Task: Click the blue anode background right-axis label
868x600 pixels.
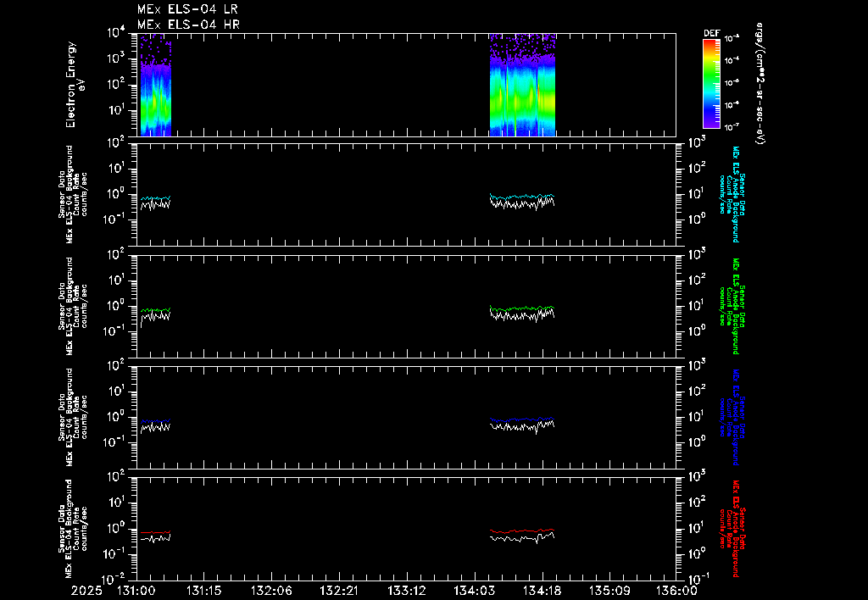Action: click(x=732, y=417)
